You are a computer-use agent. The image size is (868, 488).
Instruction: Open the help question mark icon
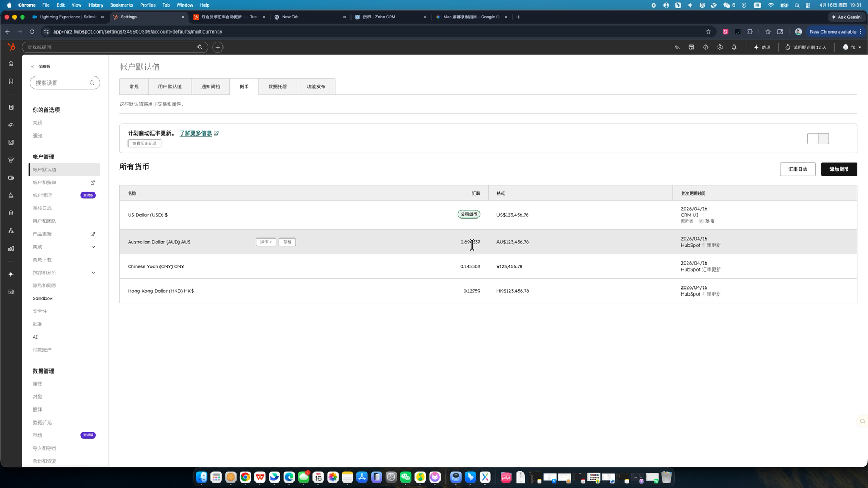pyautogui.click(x=705, y=47)
